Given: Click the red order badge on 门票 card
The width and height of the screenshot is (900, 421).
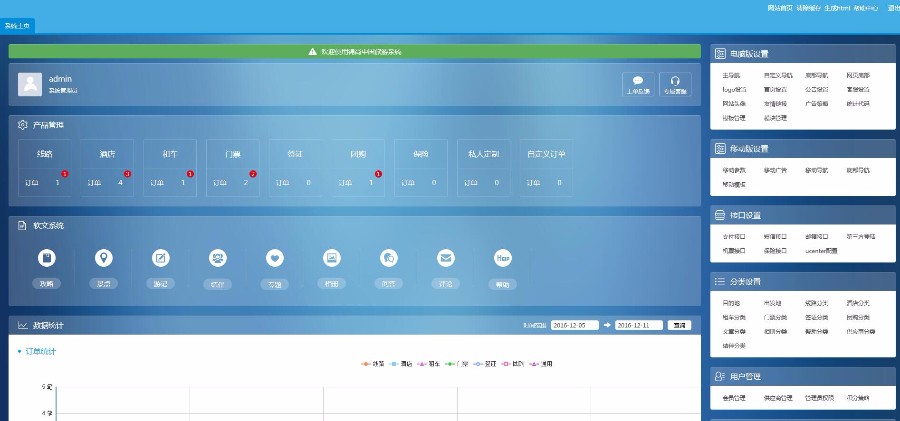Looking at the screenshot, I should tap(253, 174).
